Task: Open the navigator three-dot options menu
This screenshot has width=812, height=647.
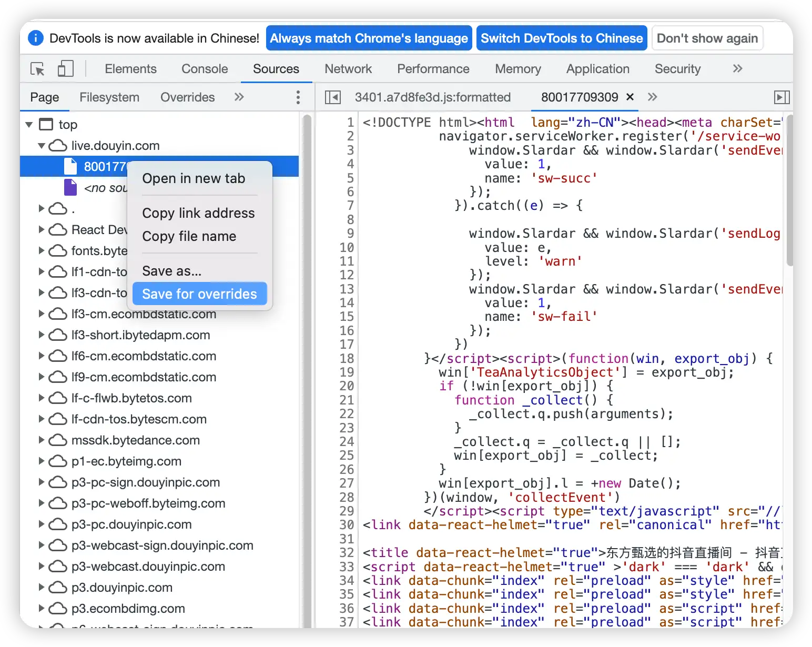Action: 298,97
